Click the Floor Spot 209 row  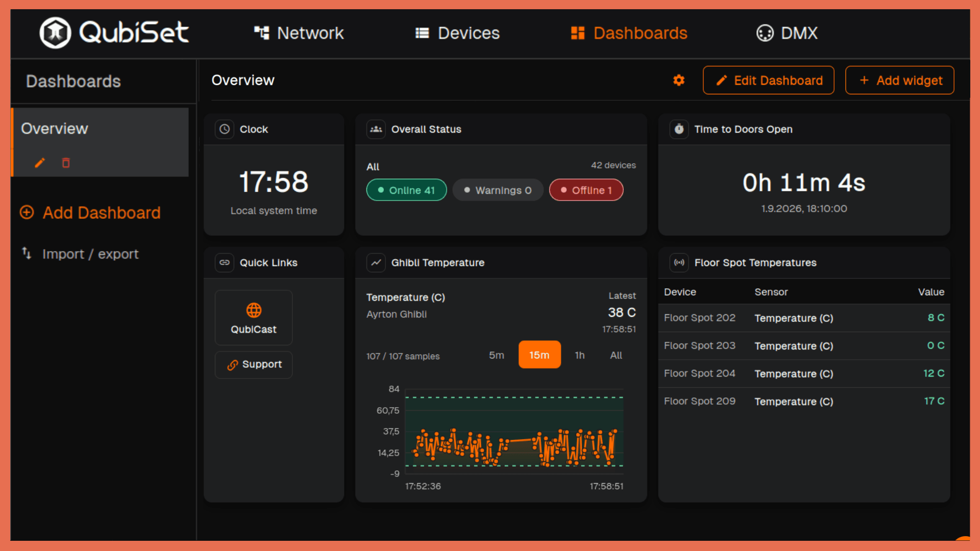click(804, 402)
